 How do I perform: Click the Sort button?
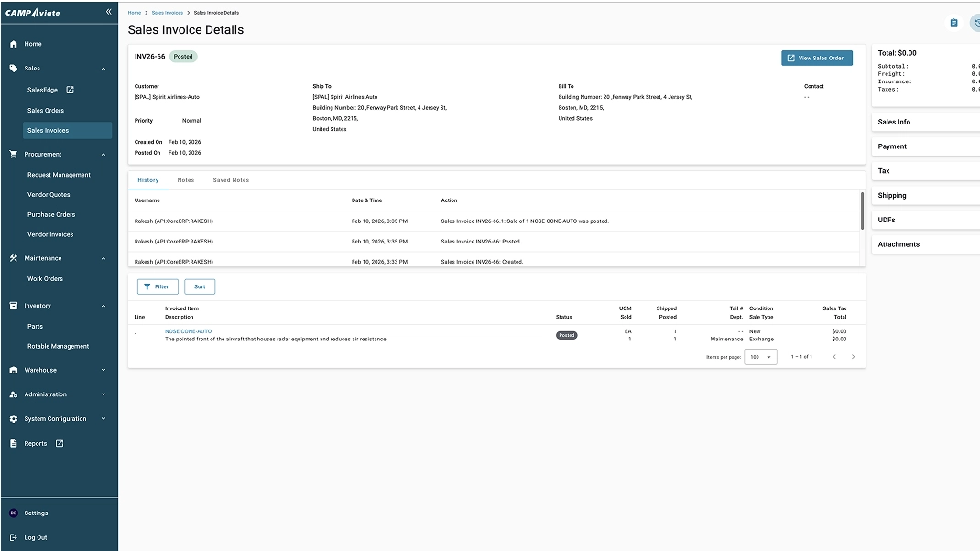click(x=200, y=286)
